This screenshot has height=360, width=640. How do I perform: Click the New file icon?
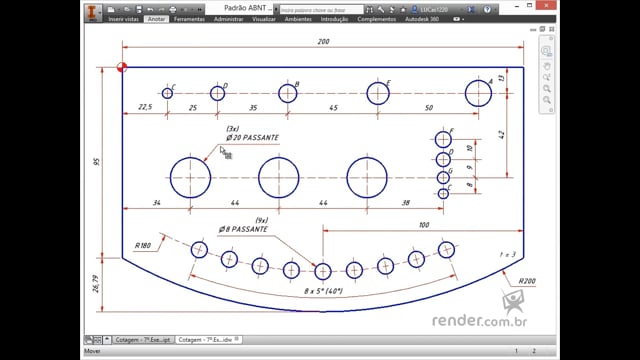(111, 9)
